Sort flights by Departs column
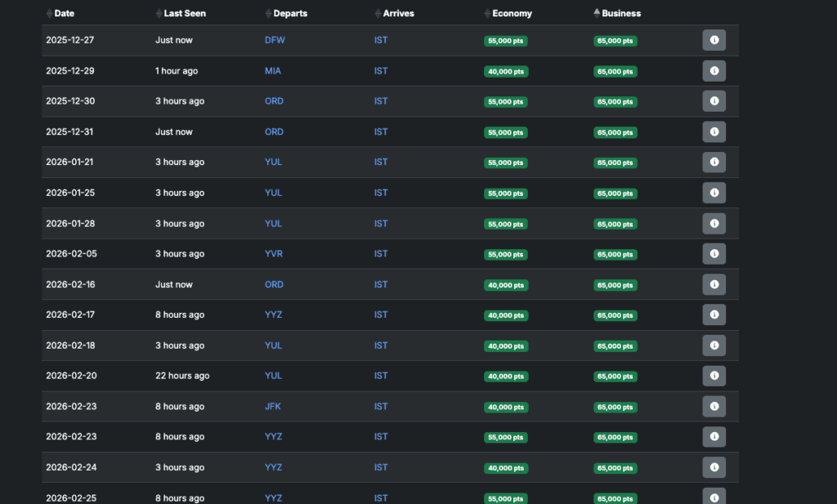The height and width of the screenshot is (504, 837). pyautogui.click(x=290, y=13)
